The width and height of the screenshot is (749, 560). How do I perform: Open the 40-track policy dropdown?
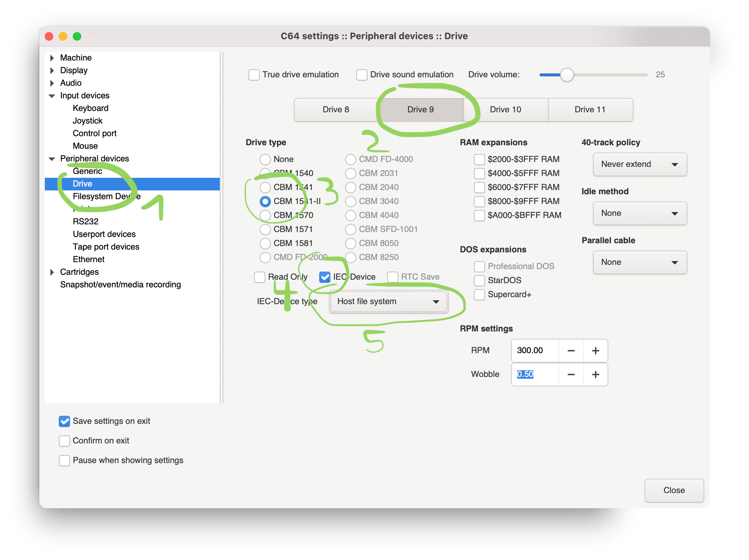[639, 164]
